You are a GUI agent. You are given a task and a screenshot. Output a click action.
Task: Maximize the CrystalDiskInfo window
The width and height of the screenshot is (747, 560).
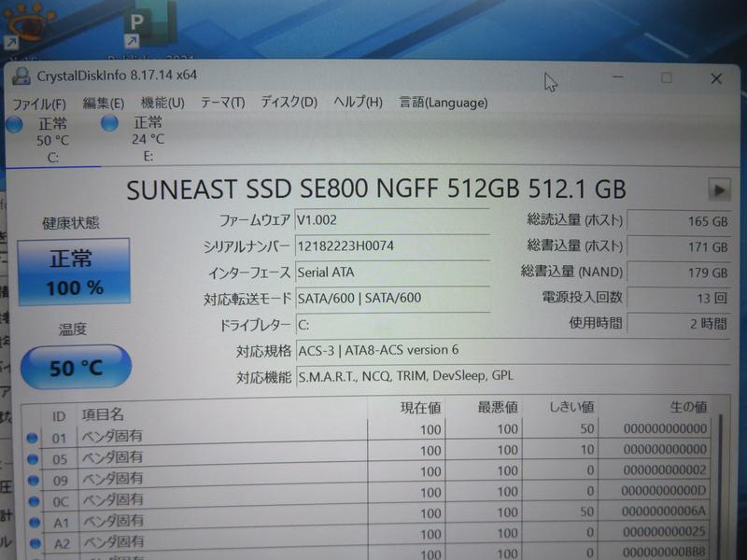(667, 78)
